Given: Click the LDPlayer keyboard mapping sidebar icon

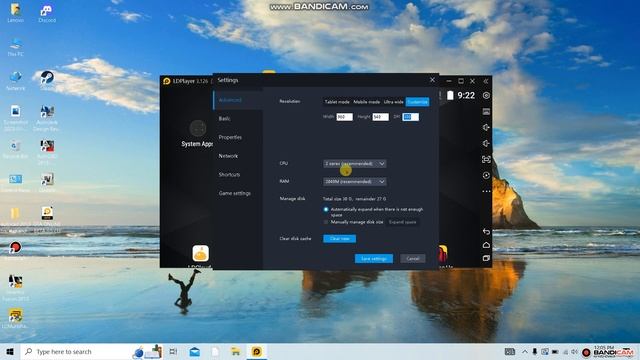Looking at the screenshot, I should coord(486,111).
